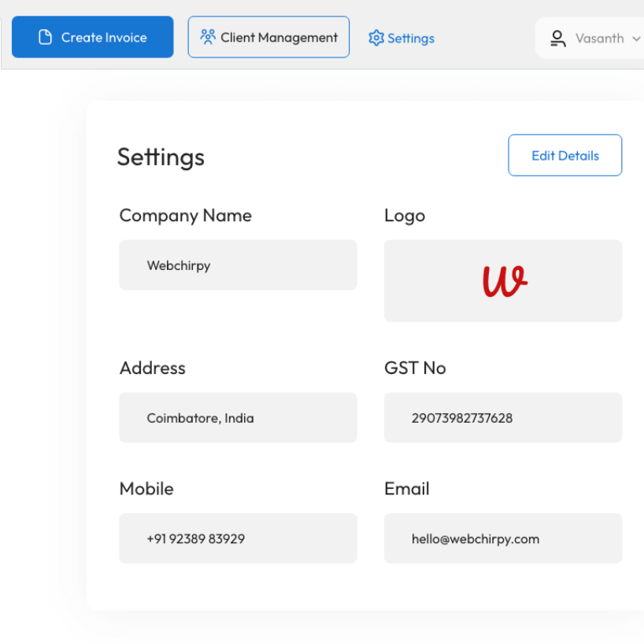Click the GST number field 29073982737628
This screenshot has height=644, width=644.
click(x=502, y=418)
